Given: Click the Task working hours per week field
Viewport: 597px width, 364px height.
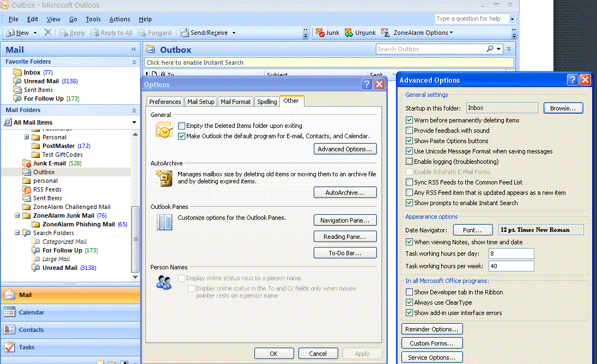Looking at the screenshot, I should tap(511, 266).
